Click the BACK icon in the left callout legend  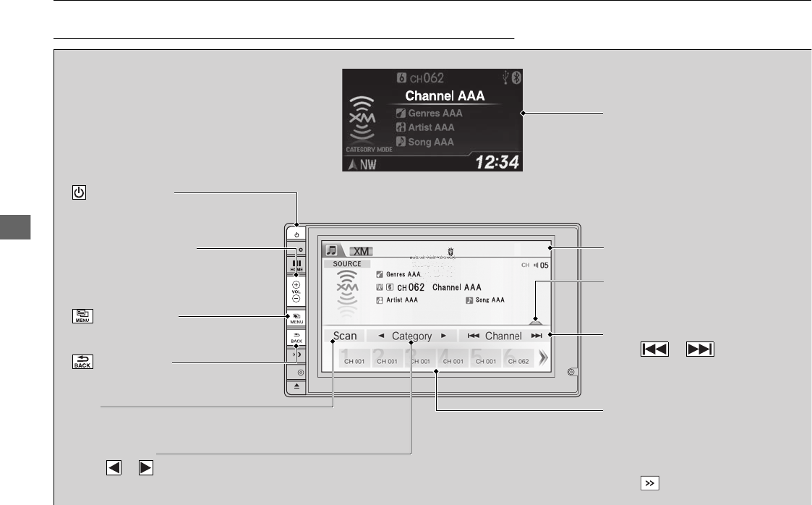[83, 362]
